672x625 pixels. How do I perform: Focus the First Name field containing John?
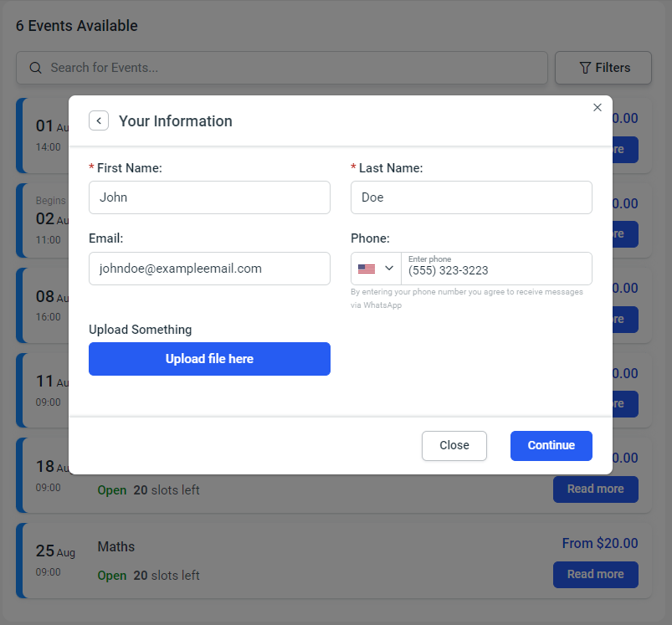click(209, 197)
